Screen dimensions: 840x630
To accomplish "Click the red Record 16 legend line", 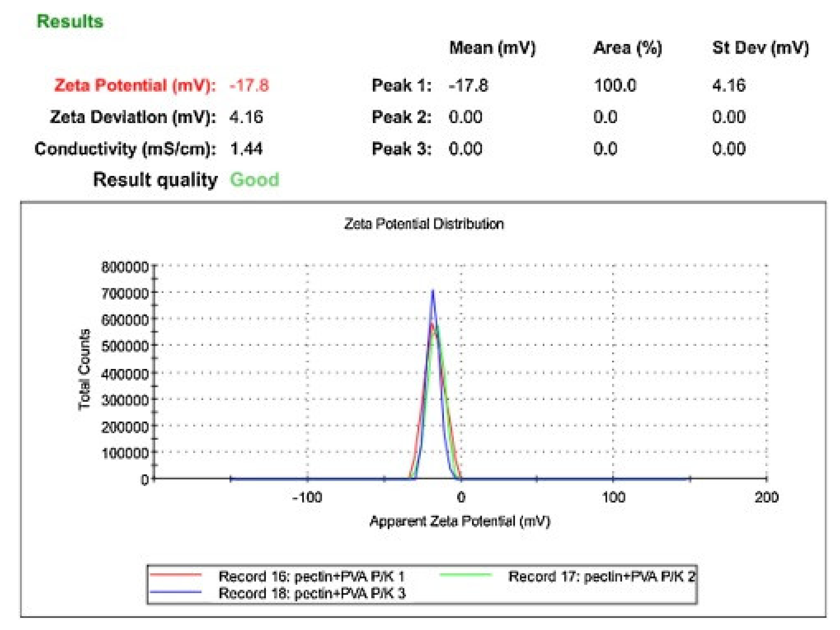I will pos(175,575).
